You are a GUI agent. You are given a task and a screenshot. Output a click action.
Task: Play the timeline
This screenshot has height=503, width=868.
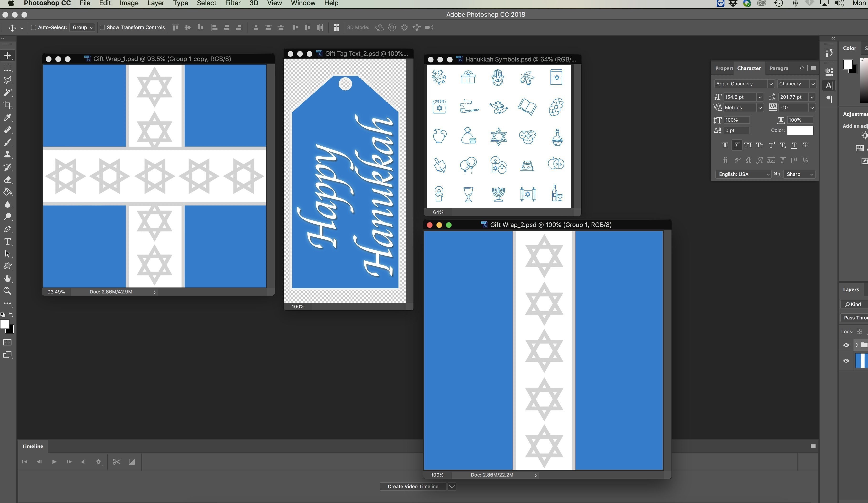tap(54, 462)
